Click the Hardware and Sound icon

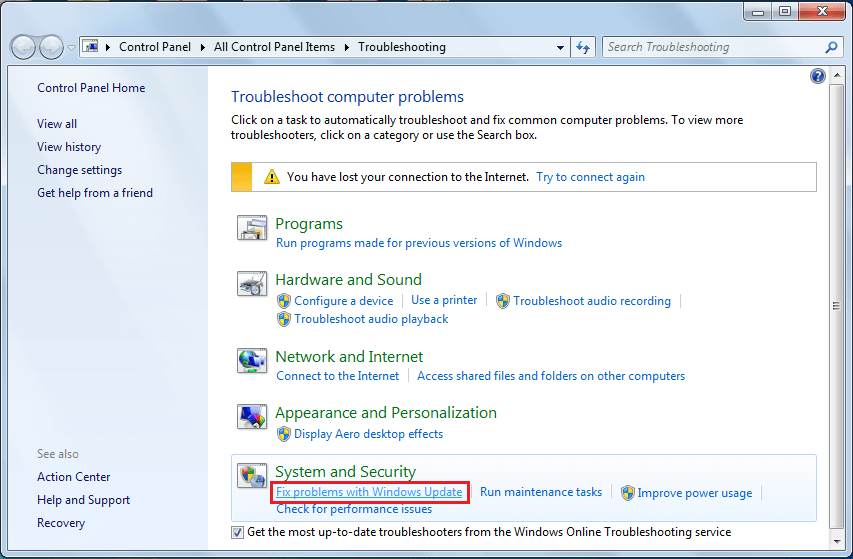252,285
